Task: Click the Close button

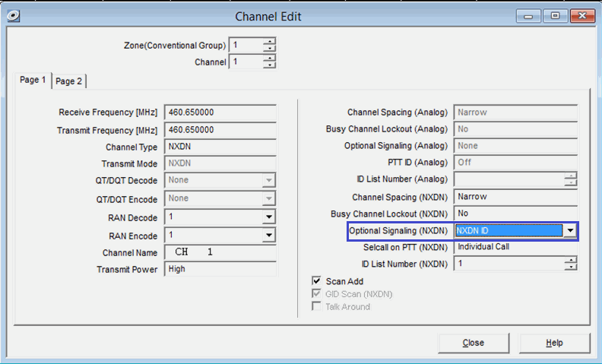Action: pyautogui.click(x=474, y=343)
